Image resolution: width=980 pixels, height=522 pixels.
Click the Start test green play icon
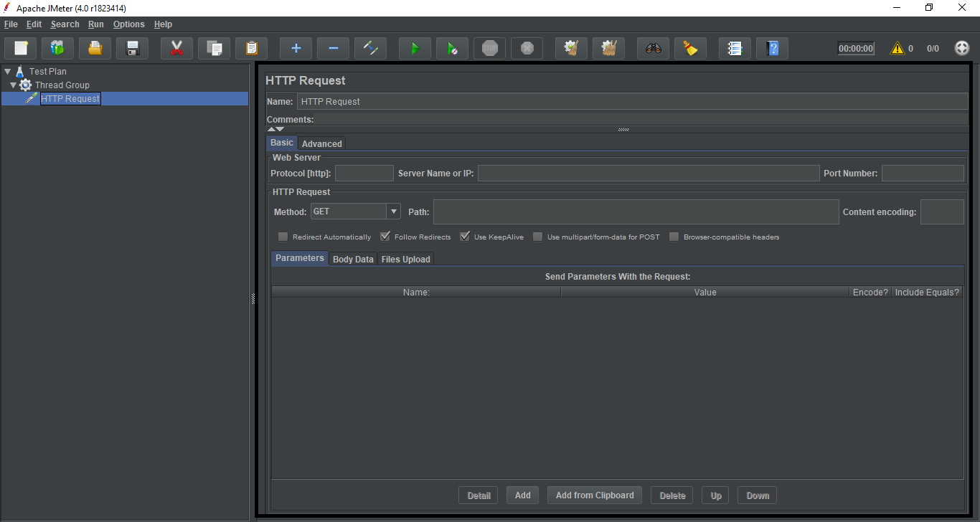pos(415,49)
